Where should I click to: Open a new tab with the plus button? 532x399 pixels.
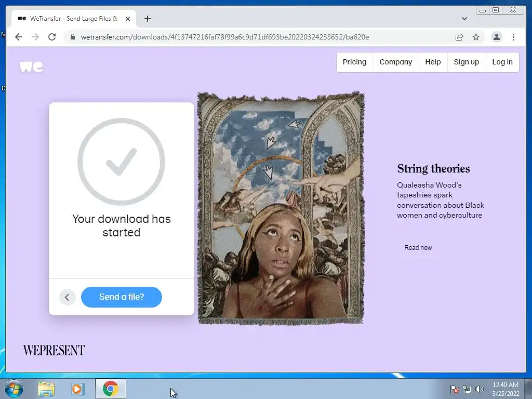coord(147,19)
